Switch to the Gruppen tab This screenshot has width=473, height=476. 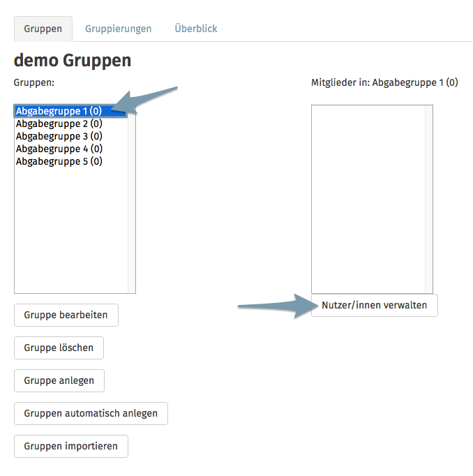(43, 29)
